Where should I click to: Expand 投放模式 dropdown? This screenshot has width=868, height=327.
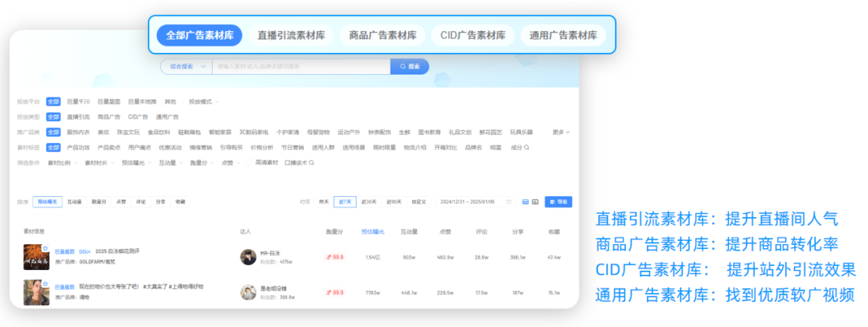click(x=203, y=102)
